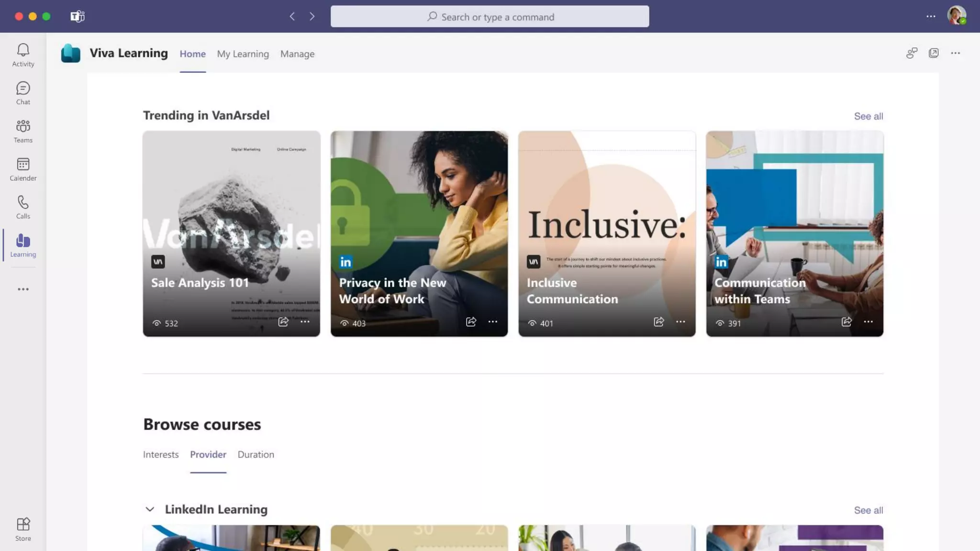980x551 pixels.
Task: Open more options for Privacy course card
Action: [493, 322]
